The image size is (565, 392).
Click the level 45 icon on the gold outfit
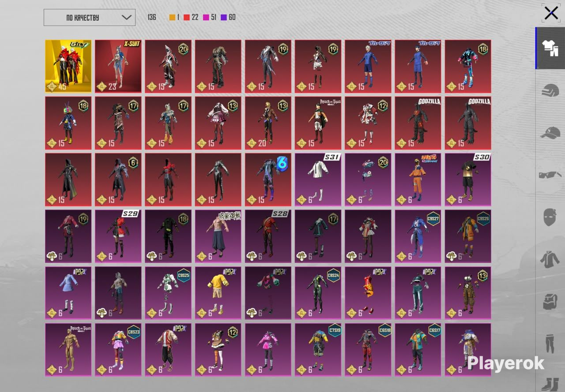[x=52, y=86]
